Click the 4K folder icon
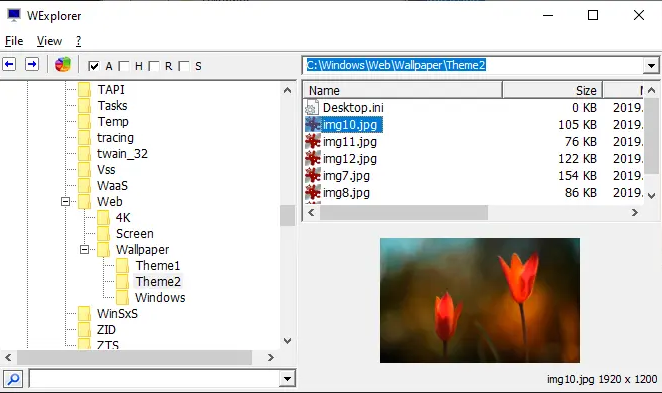This screenshot has width=662, height=393. coord(103,217)
